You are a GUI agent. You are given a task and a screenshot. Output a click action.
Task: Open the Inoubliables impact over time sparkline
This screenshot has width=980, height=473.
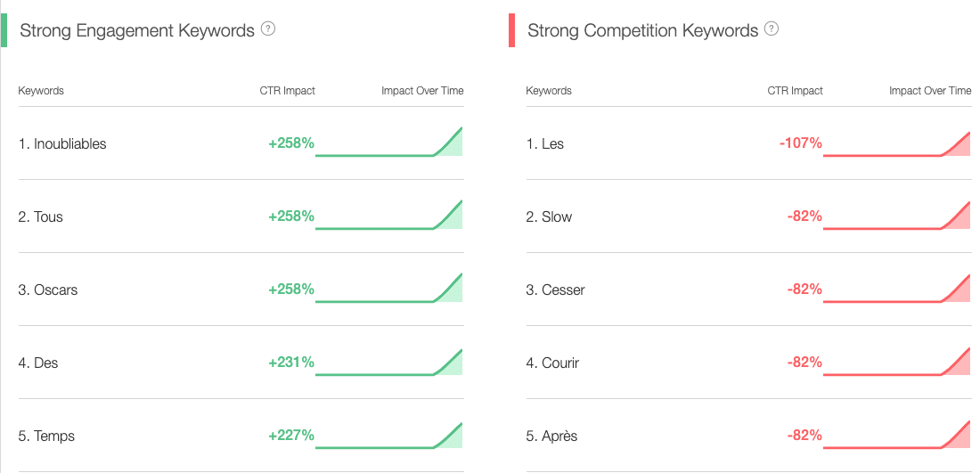(388, 142)
